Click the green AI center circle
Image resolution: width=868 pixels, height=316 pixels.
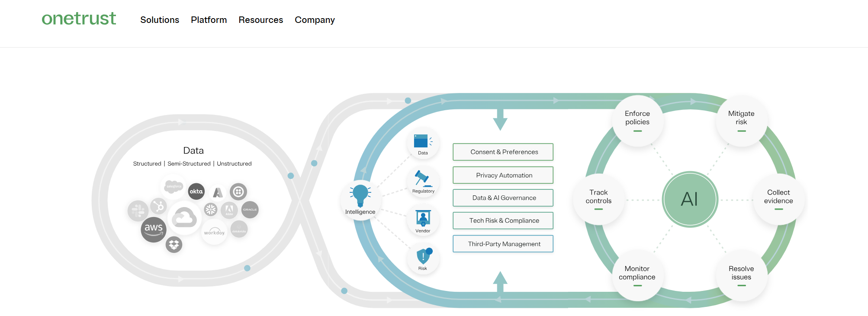click(x=690, y=199)
